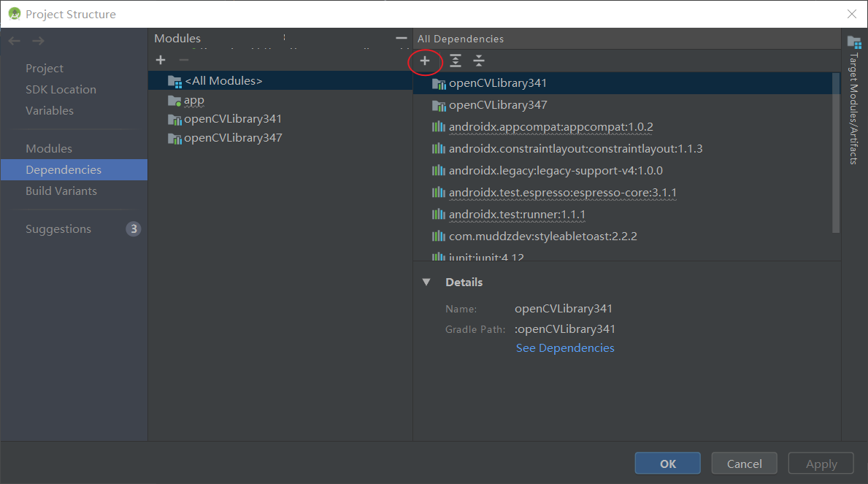Viewport: 868px width, 484px height.
Task: Open the Project settings page
Action: (x=45, y=68)
